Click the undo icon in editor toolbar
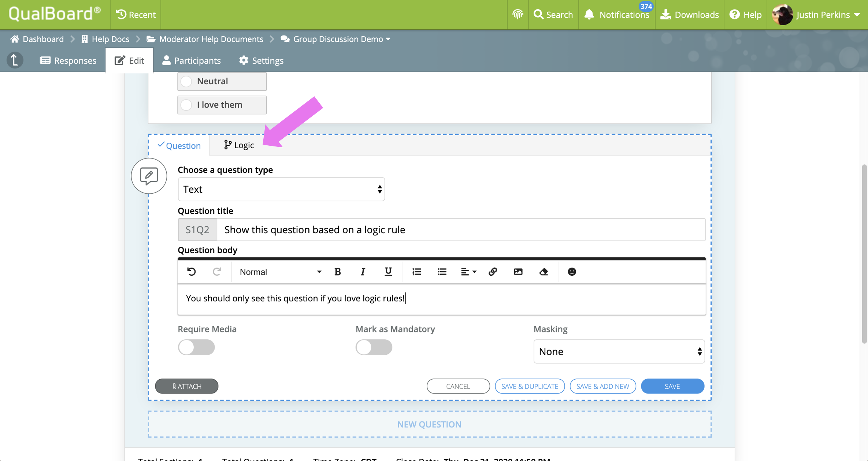The width and height of the screenshot is (868, 462). click(191, 272)
